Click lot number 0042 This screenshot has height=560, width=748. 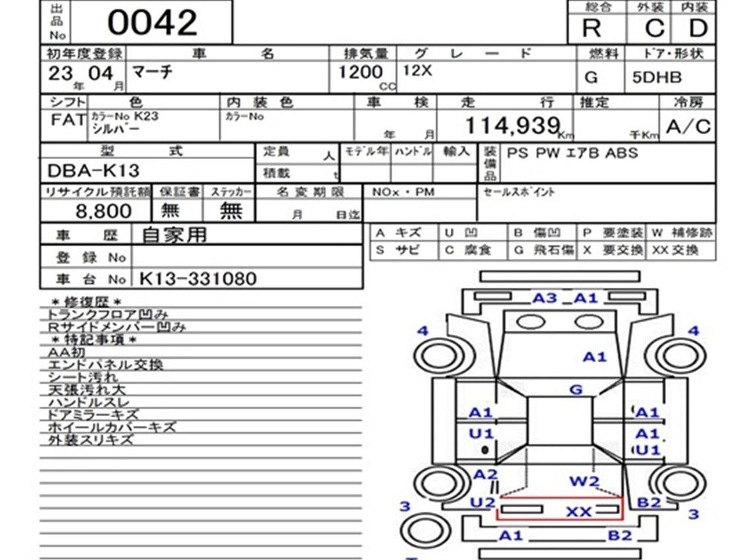(152, 24)
